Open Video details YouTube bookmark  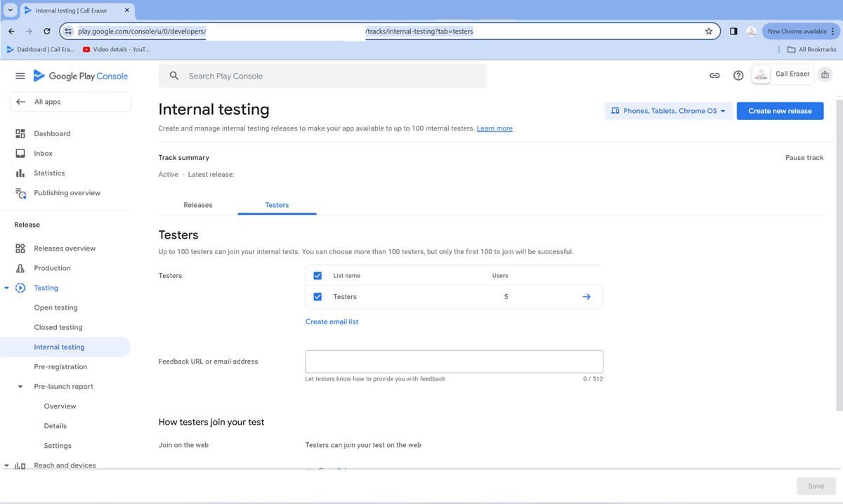coord(116,49)
